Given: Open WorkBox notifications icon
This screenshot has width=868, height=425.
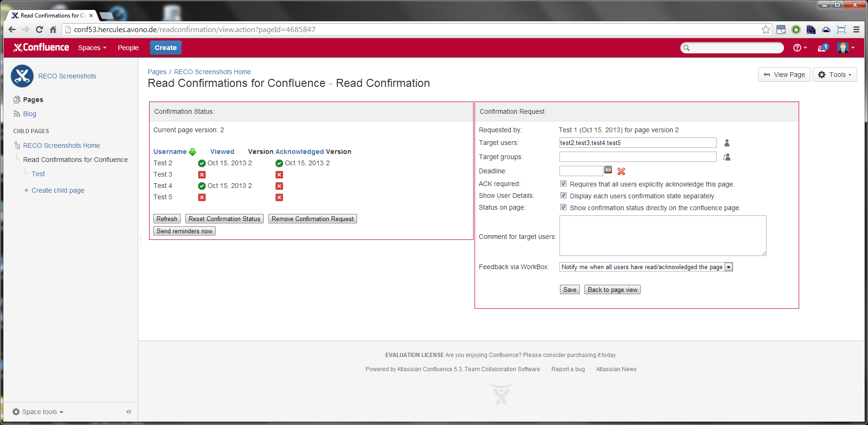Looking at the screenshot, I should [x=823, y=48].
